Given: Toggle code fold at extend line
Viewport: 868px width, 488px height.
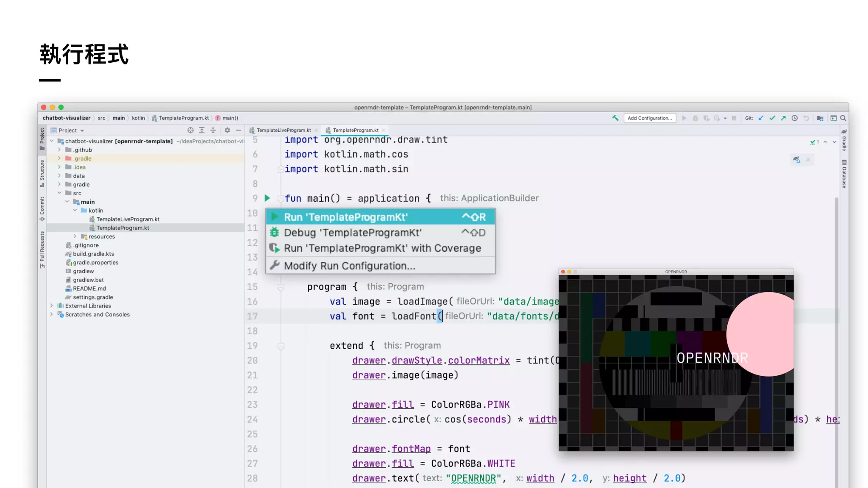Looking at the screenshot, I should [281, 346].
